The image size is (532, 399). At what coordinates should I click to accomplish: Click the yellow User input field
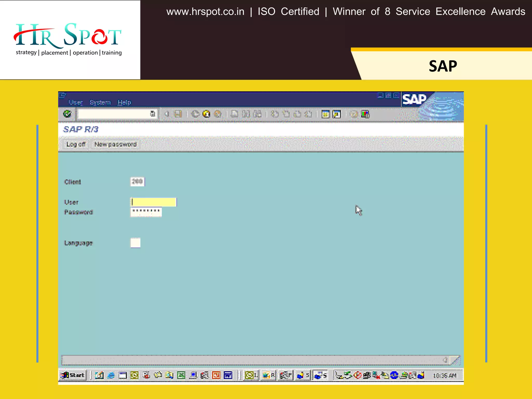point(153,202)
